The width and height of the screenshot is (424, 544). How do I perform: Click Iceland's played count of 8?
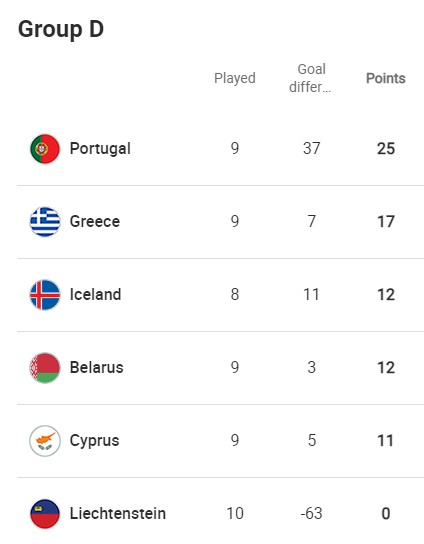coord(235,295)
